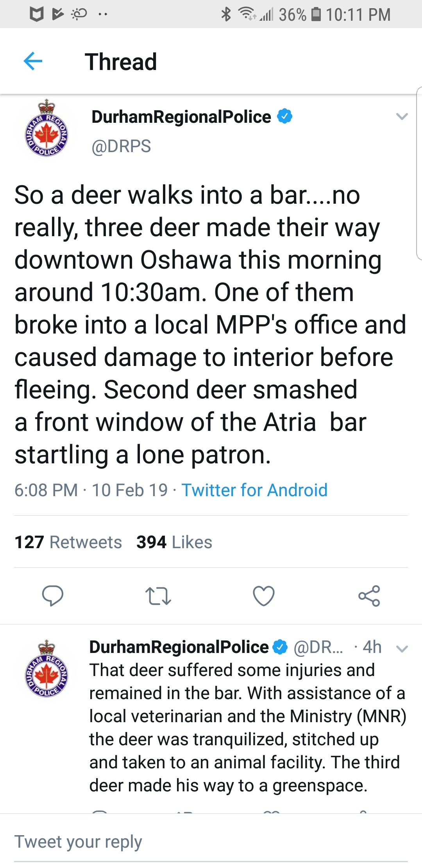The width and height of the screenshot is (422, 868).
Task: Tap the back arrow icon
Action: (x=33, y=61)
